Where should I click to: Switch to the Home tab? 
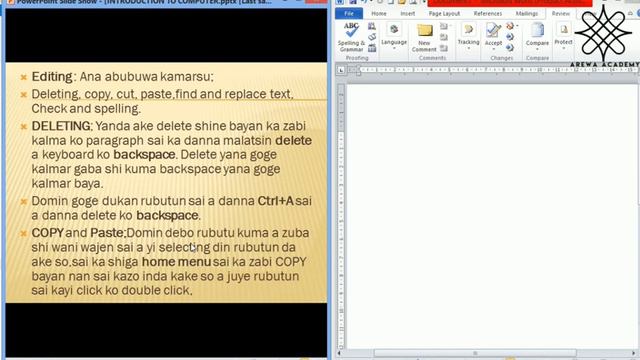(x=379, y=13)
